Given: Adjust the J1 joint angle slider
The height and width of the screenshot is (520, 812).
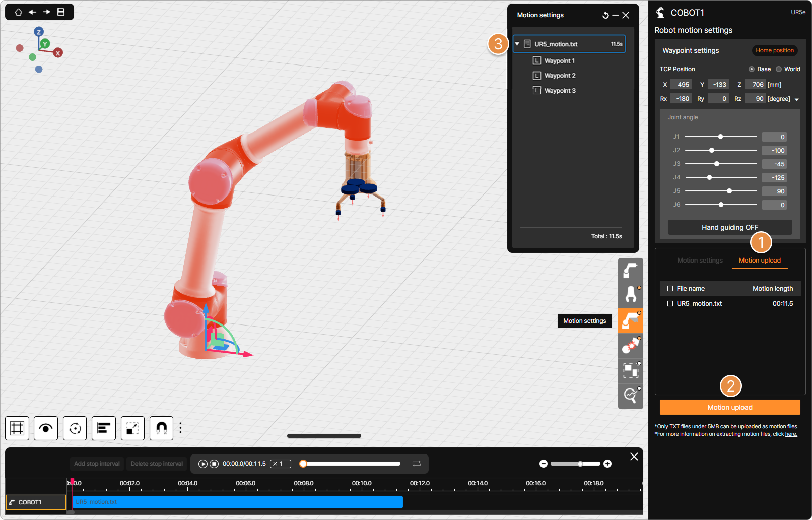Looking at the screenshot, I should (720, 137).
